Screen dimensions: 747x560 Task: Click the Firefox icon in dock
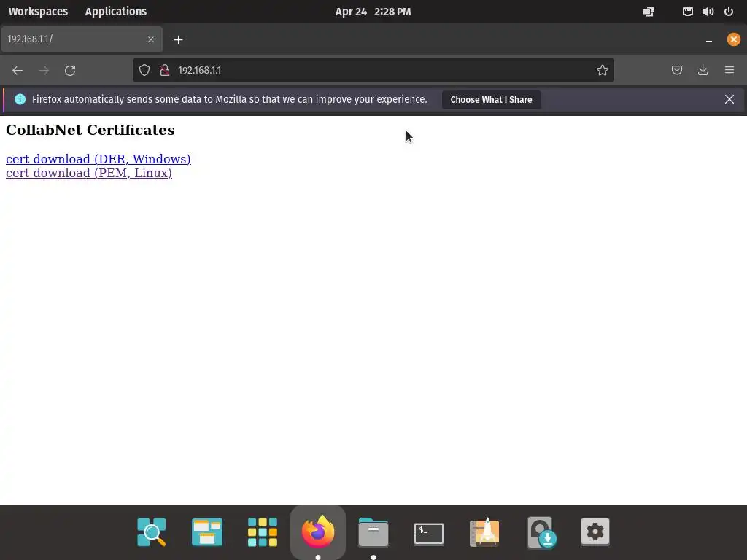point(318,532)
